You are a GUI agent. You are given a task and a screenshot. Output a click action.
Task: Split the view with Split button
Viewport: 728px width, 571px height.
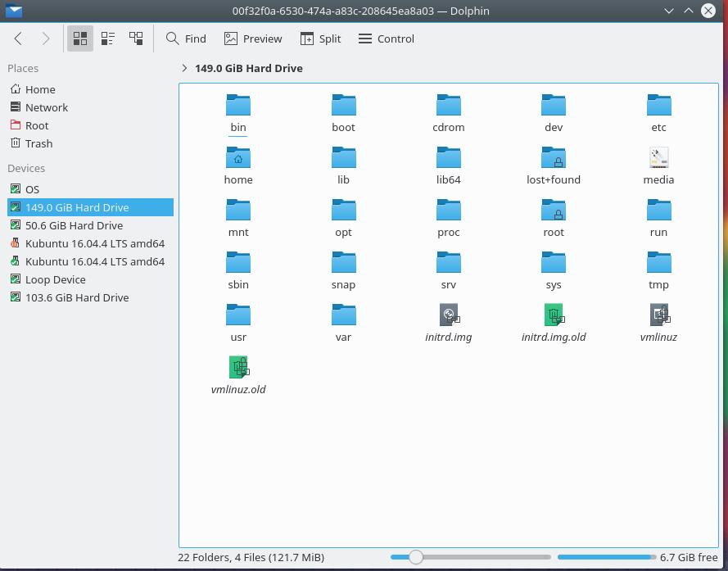pyautogui.click(x=320, y=39)
